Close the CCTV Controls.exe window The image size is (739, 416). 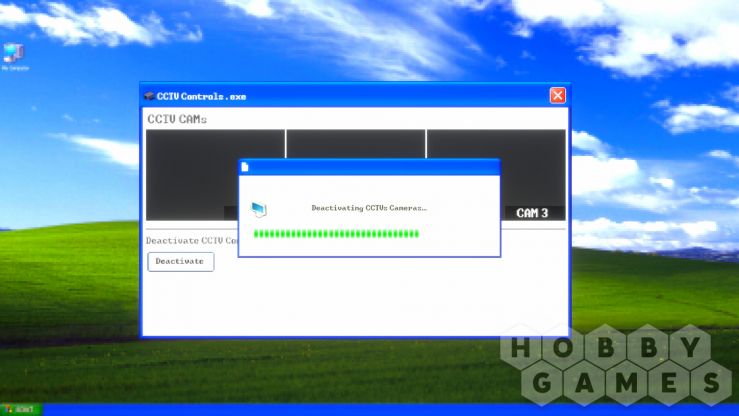[558, 96]
